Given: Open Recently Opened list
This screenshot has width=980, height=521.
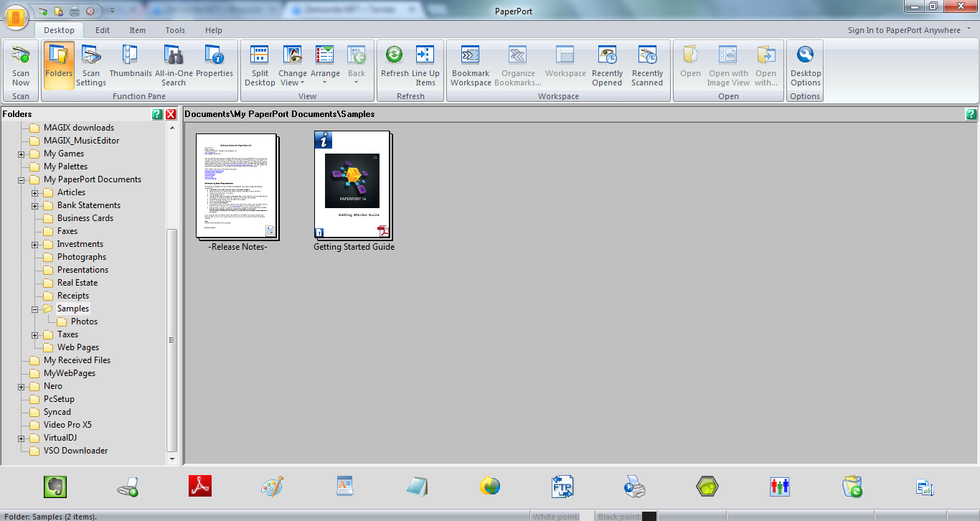Looking at the screenshot, I should coord(607,65).
